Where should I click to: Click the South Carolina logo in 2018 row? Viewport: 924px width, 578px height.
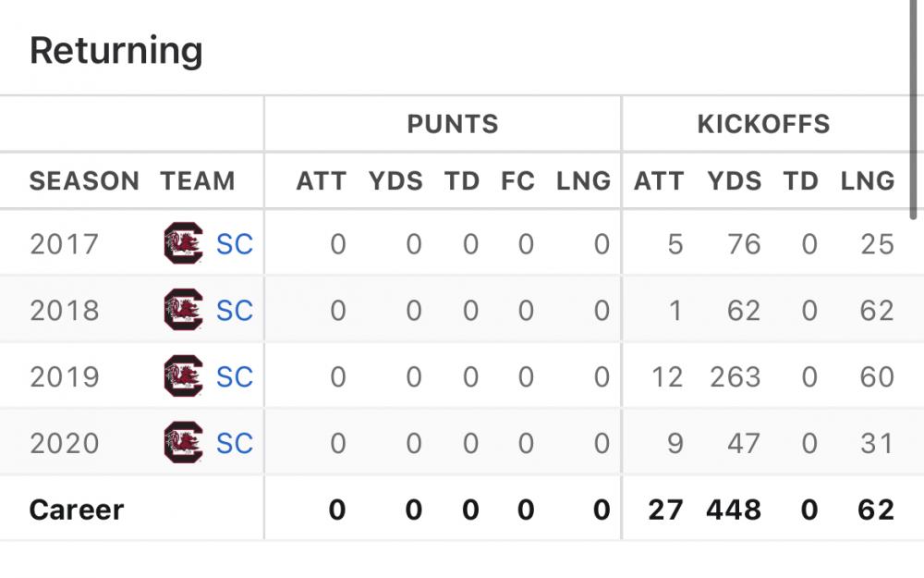(x=182, y=311)
